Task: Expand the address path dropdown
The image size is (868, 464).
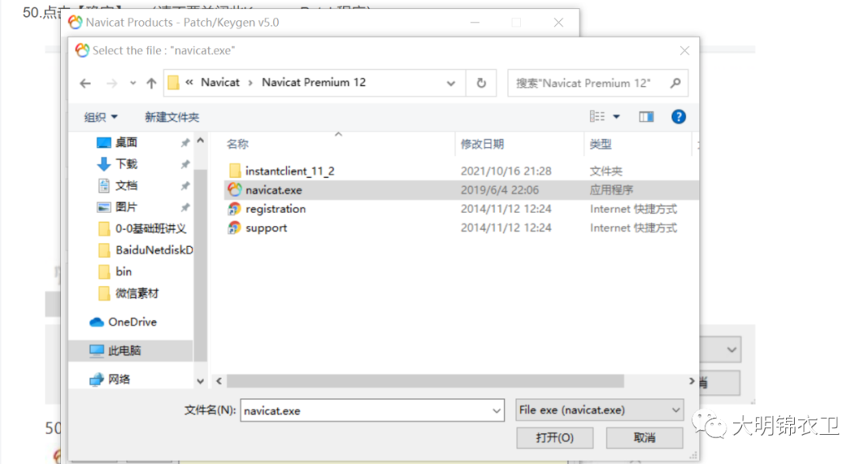Action: (x=451, y=83)
